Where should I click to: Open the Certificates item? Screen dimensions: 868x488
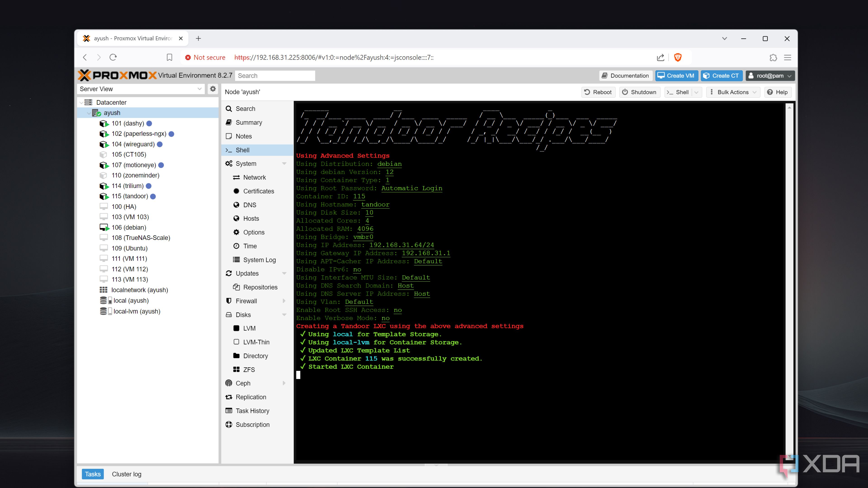pyautogui.click(x=257, y=191)
